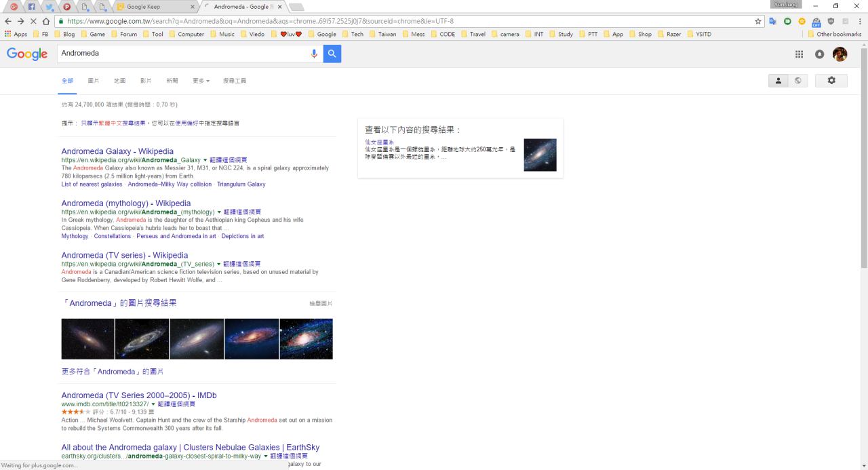This screenshot has width=868, height=470.
Task: Open the Google Translate extension
Action: (772, 21)
